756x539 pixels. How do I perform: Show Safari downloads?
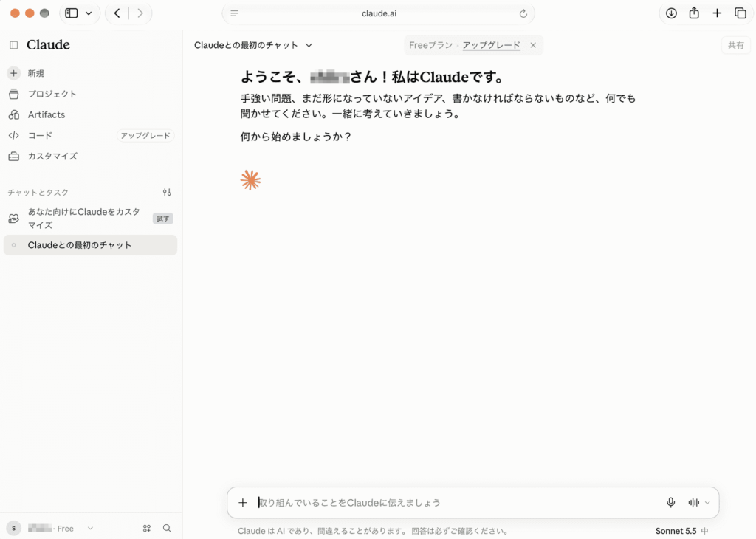pyautogui.click(x=671, y=13)
